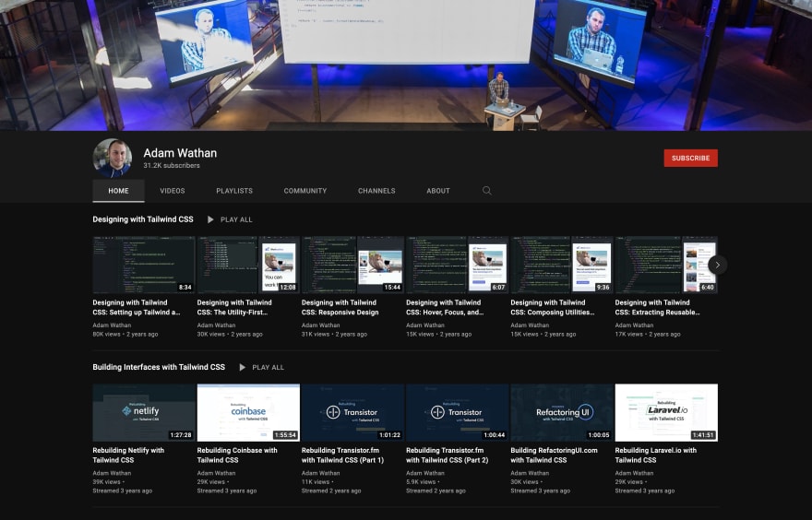Image resolution: width=812 pixels, height=520 pixels.
Task: Click title 'Rebuilding Transistor.fm with Tailwind CSS (Part 2)'
Action: pyautogui.click(x=448, y=455)
